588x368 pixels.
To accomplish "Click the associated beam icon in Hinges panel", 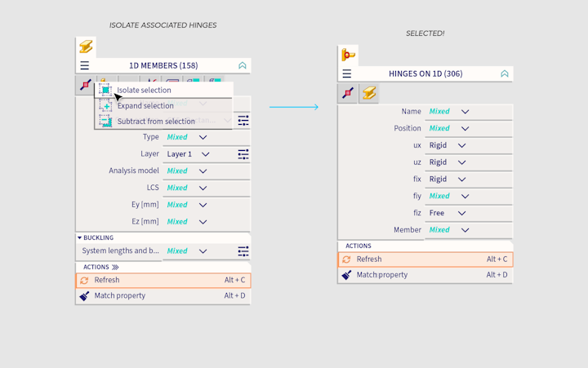I will coord(368,93).
